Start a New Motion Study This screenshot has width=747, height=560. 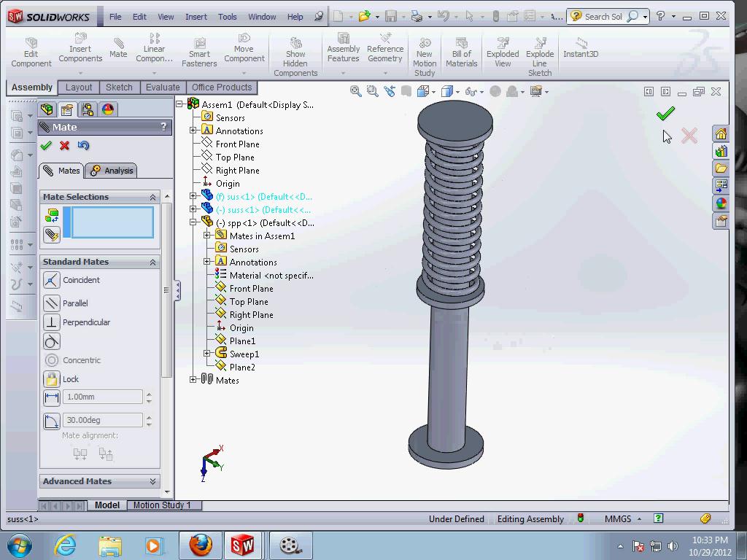point(425,57)
